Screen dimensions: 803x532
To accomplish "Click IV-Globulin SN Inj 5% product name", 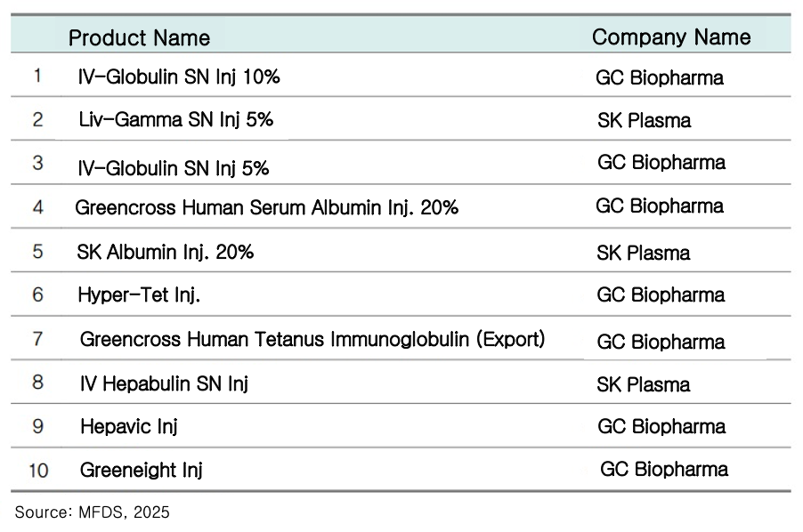I will [x=174, y=168].
